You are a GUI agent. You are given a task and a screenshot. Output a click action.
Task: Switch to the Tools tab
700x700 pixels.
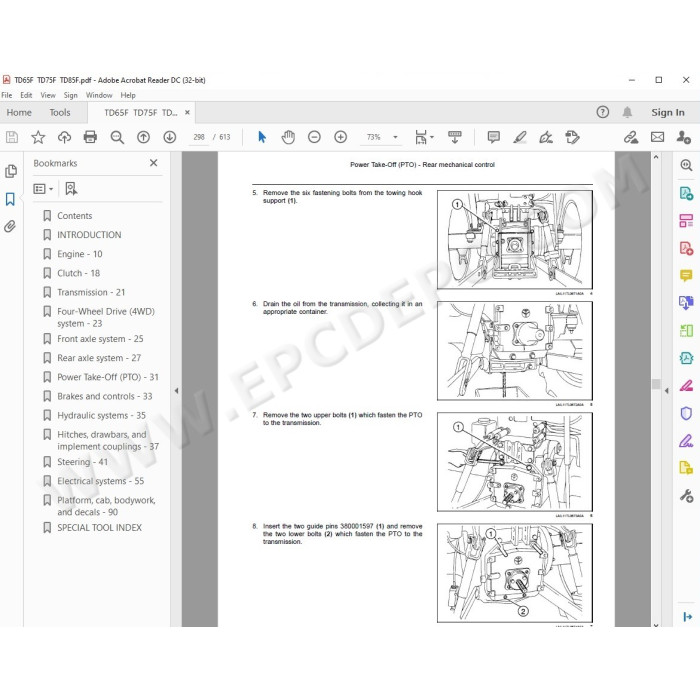pos(60,112)
